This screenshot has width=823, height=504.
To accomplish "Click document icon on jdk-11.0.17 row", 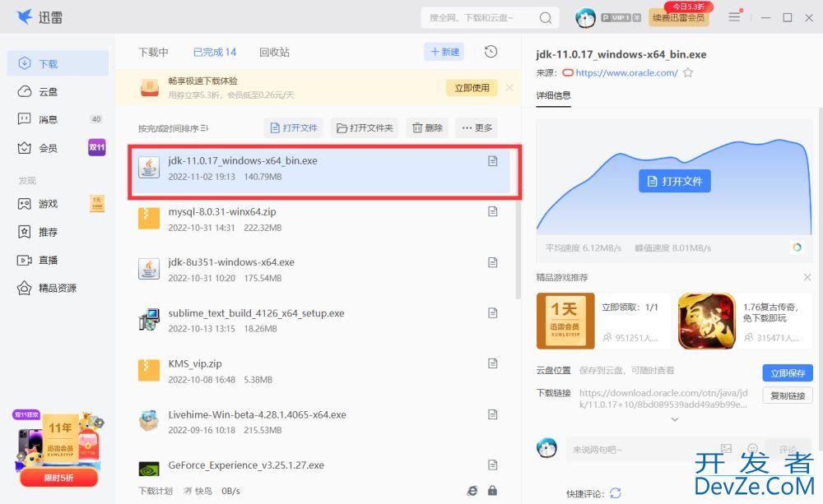I will point(492,160).
